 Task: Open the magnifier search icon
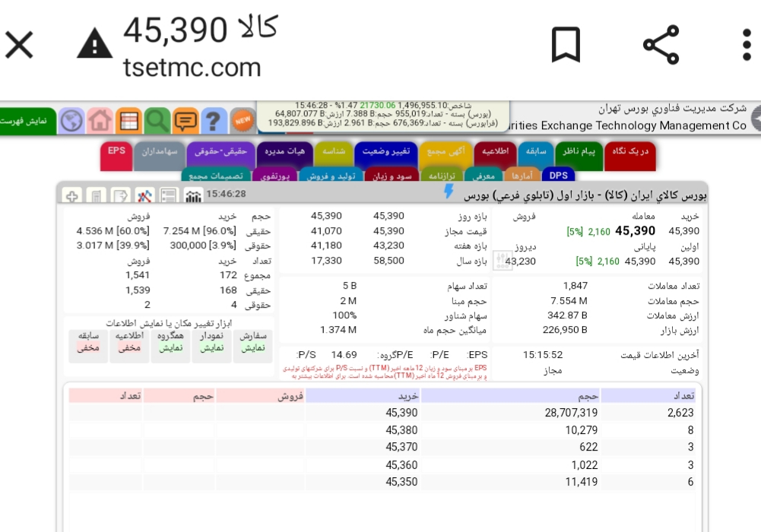(157, 121)
